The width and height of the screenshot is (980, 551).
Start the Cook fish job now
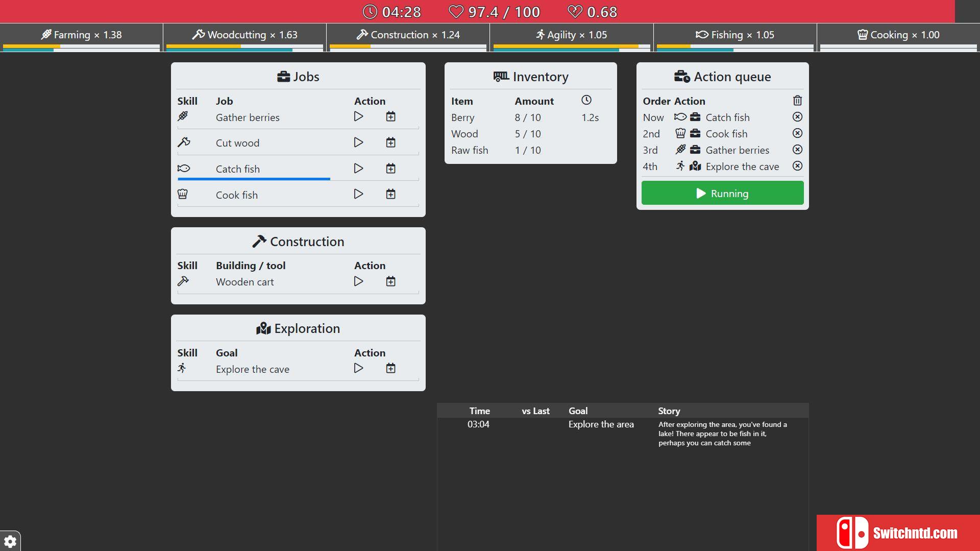click(358, 194)
